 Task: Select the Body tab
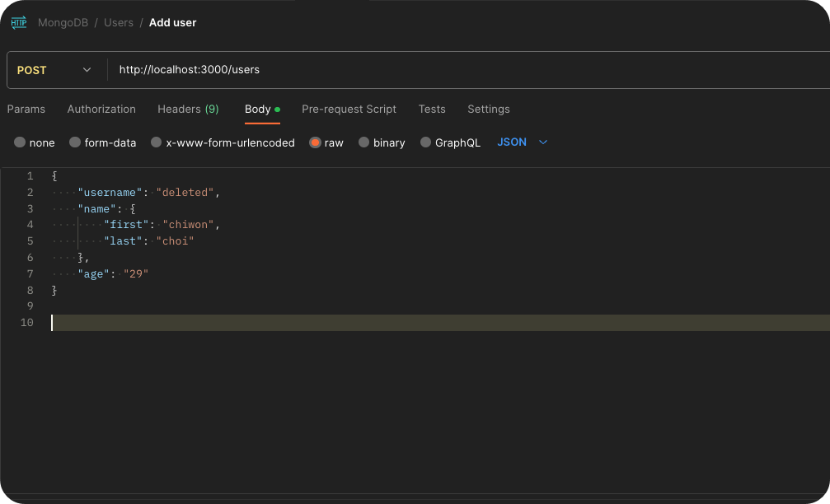pyautogui.click(x=262, y=109)
